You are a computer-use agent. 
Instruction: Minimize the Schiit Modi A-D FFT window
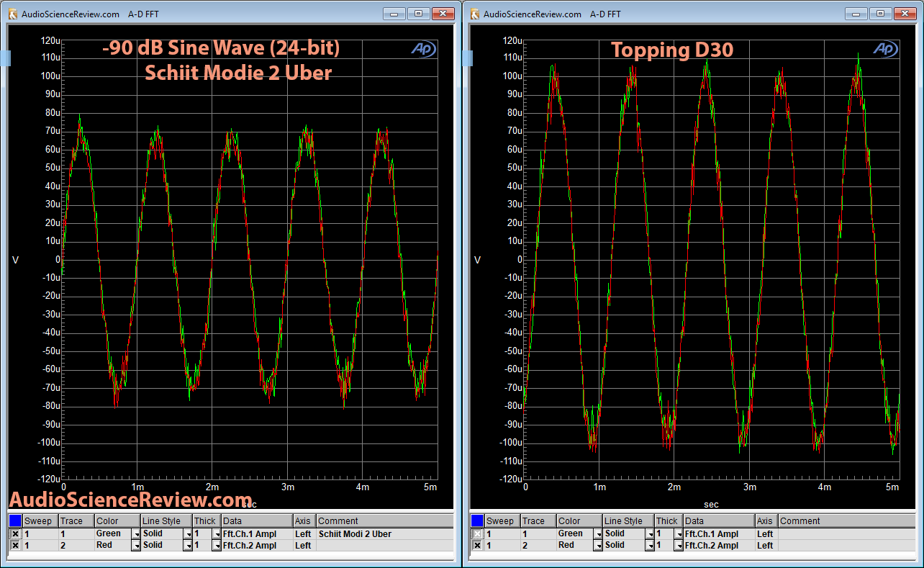point(393,13)
